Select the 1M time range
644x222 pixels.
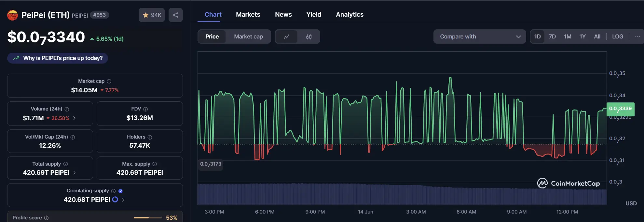568,37
